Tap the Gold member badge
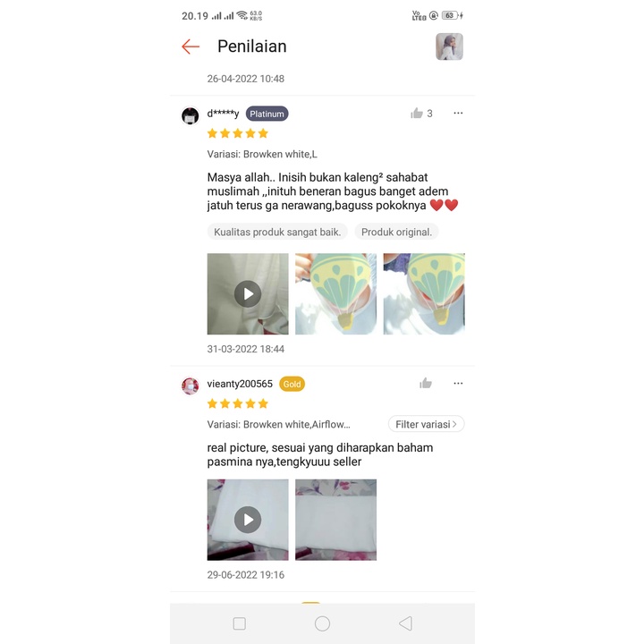 [x=292, y=384]
